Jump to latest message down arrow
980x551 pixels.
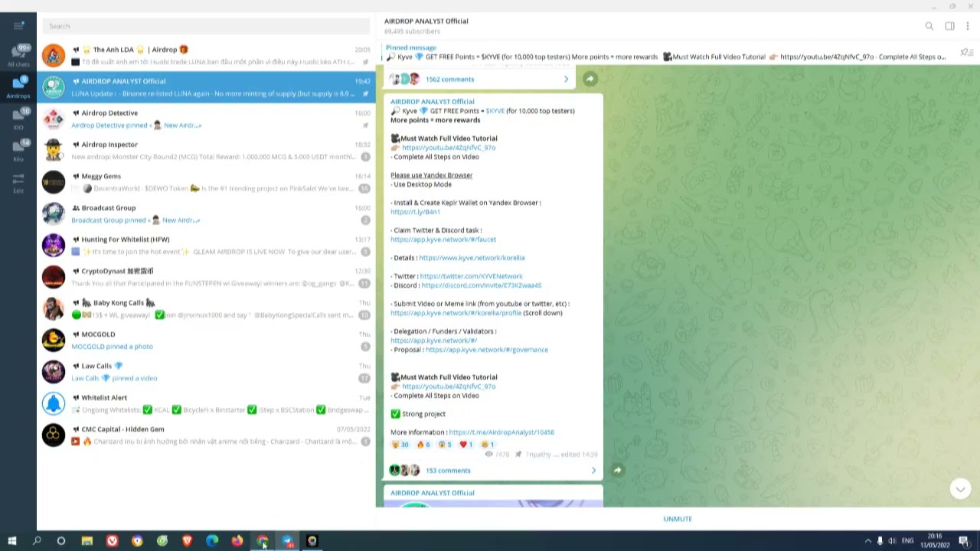[x=960, y=488]
